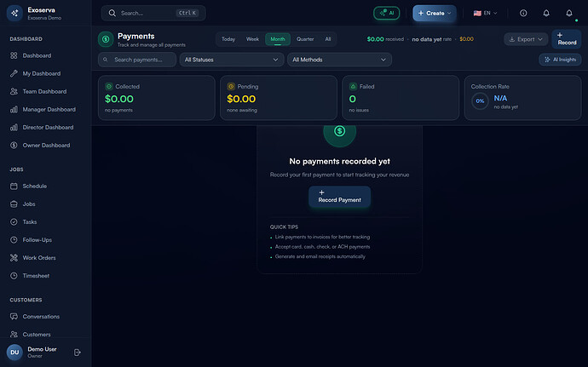This screenshot has height=367, width=588.
Task: Click the Generate and email receipts tip
Action: 320,256
